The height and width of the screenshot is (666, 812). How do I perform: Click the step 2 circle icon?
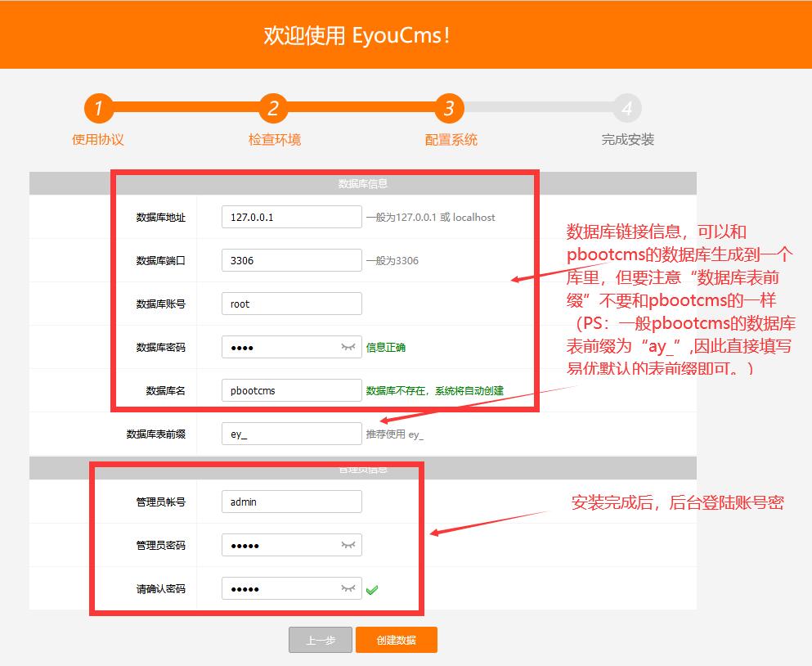coord(273,108)
